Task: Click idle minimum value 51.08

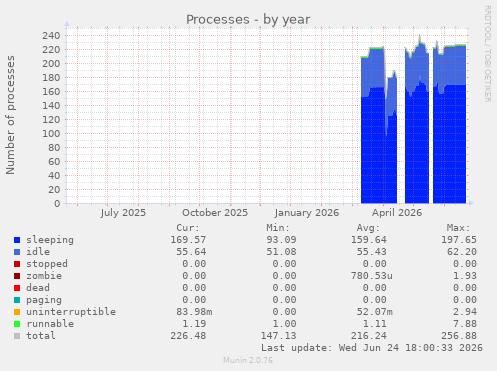Action: click(281, 252)
